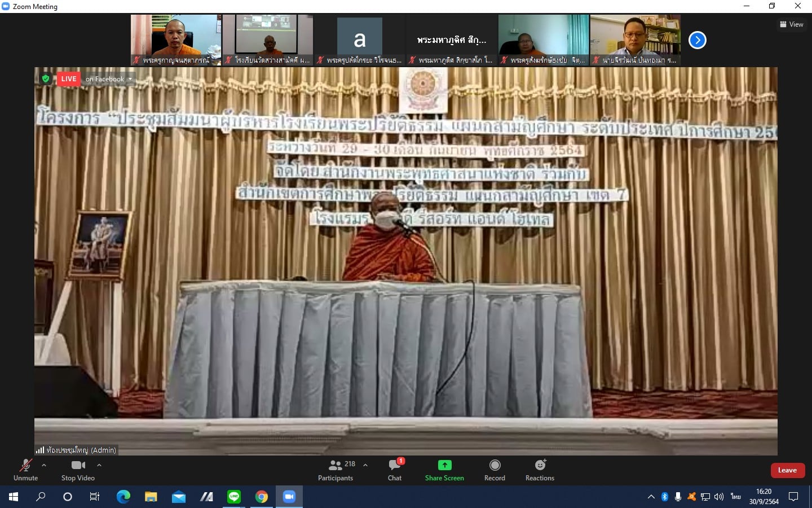This screenshot has width=812, height=508.
Task: Change layout using the View button
Action: (x=792, y=24)
